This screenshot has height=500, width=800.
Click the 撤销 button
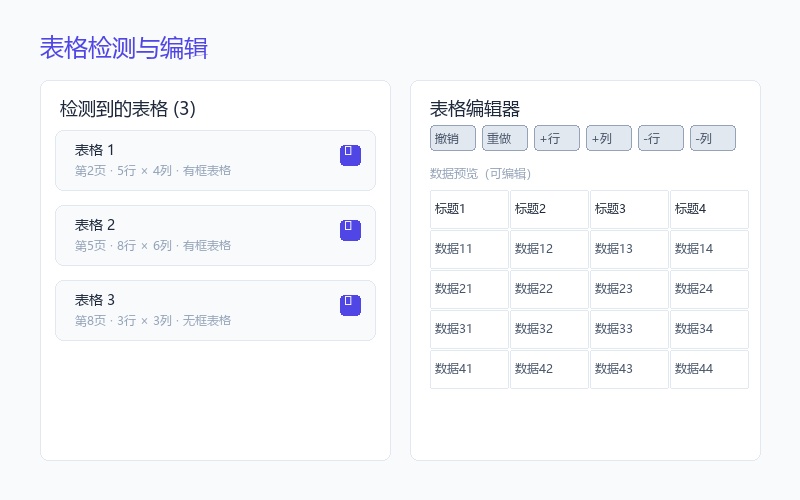(x=453, y=138)
